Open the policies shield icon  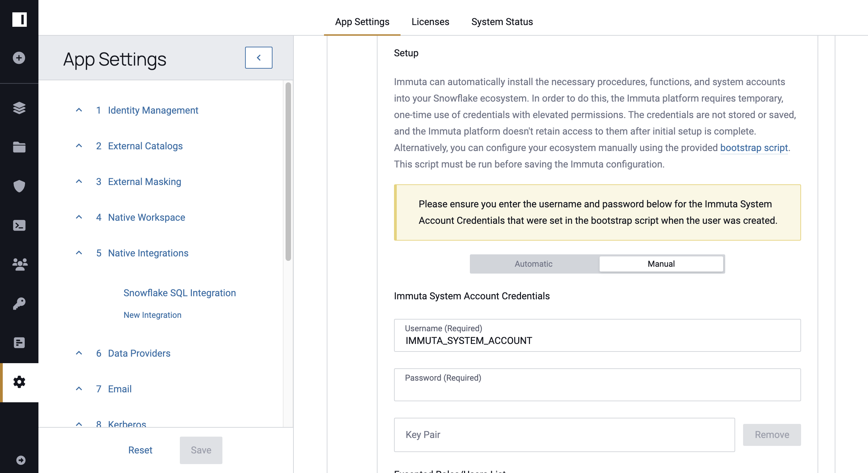(19, 186)
